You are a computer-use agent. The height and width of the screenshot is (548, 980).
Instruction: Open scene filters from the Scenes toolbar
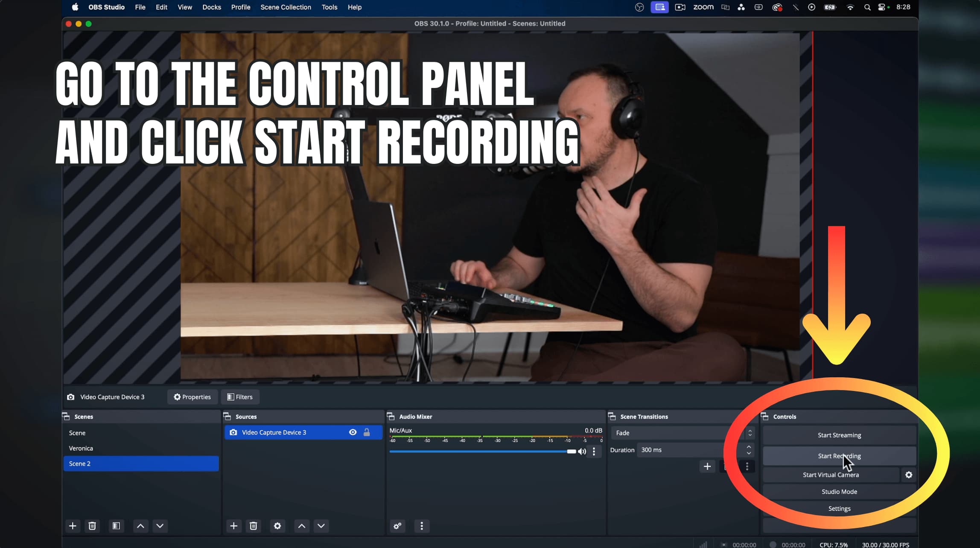(116, 526)
